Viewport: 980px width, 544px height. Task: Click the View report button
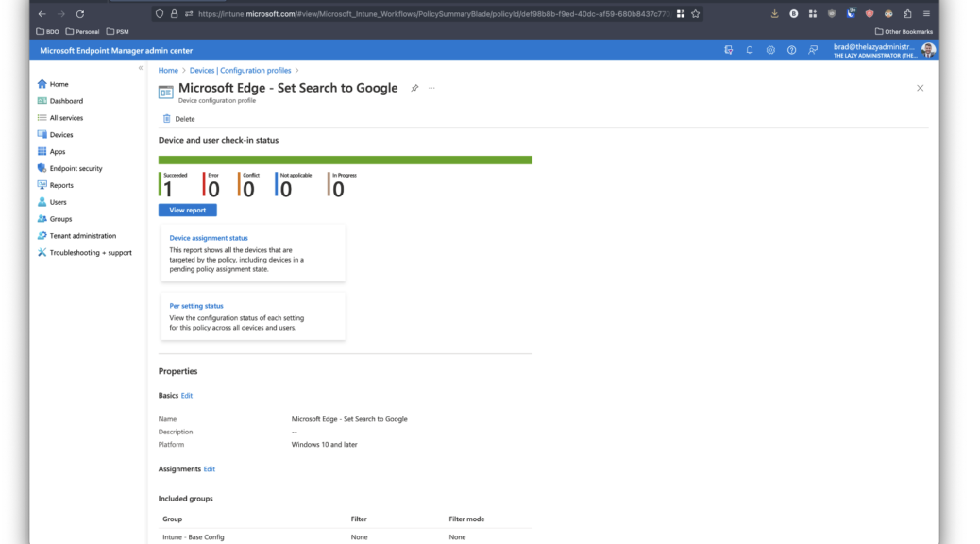(188, 210)
